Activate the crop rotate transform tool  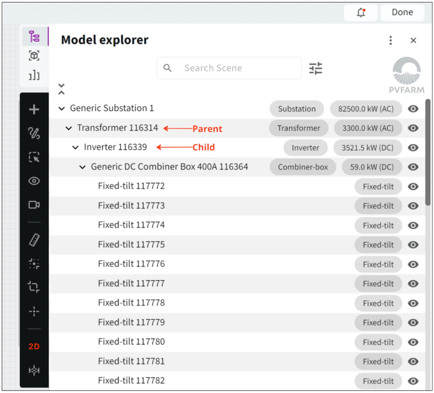pos(34,287)
